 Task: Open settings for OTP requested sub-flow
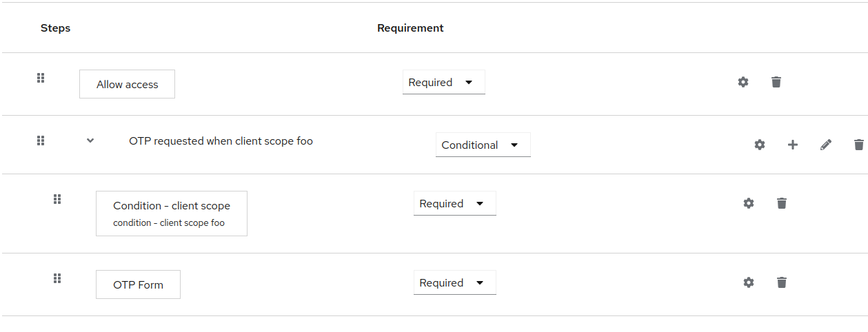tap(759, 145)
